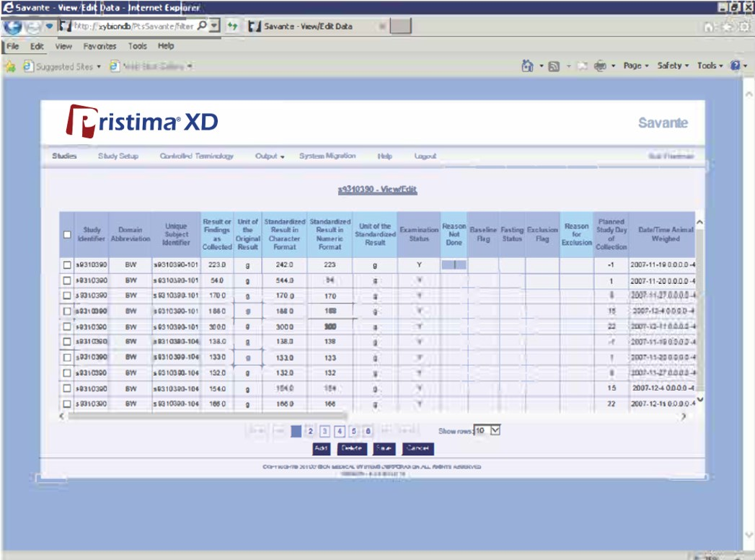This screenshot has width=755, height=560.
Task: Toggle the select-all checkbox in table header
Action: pos(67,234)
